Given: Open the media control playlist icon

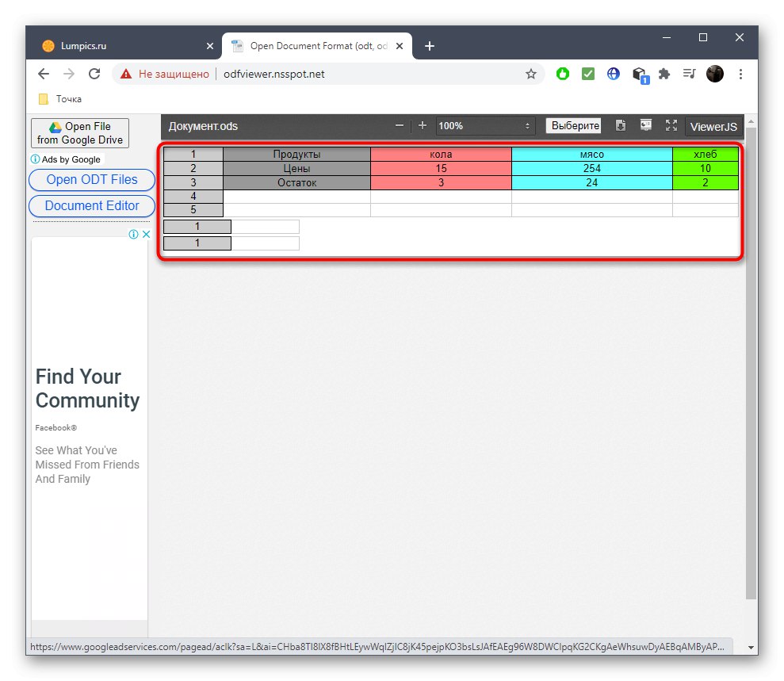Looking at the screenshot, I should pos(689,74).
